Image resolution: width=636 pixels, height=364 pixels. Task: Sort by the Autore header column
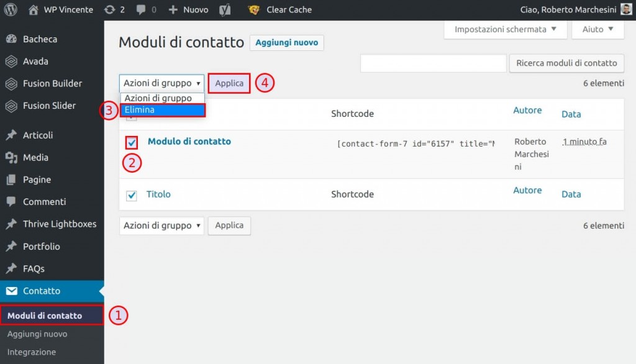pos(527,111)
